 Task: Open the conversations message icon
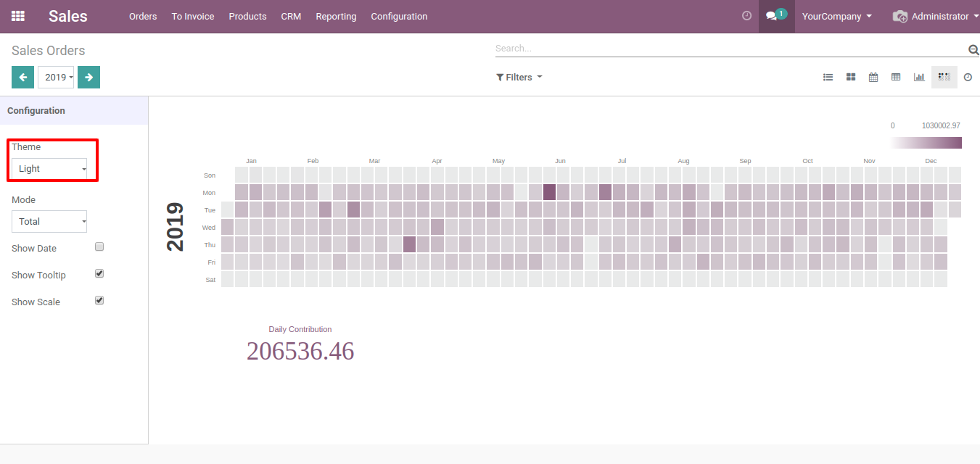[772, 16]
